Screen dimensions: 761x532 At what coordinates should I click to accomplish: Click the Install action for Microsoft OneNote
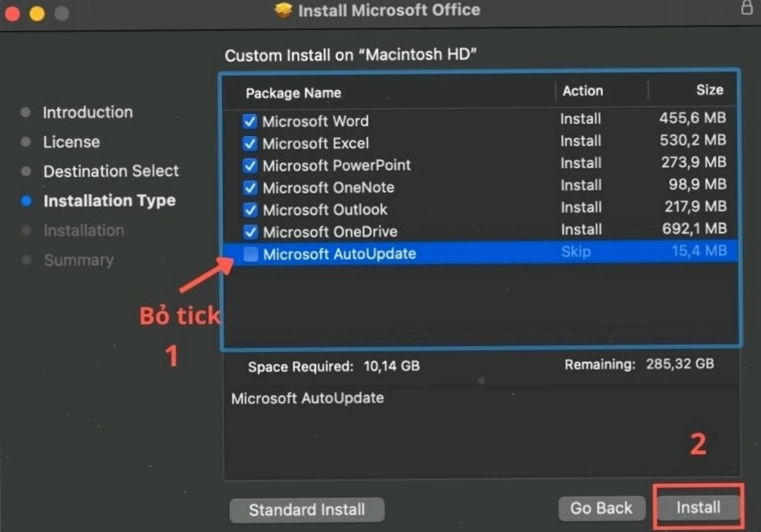[581, 185]
